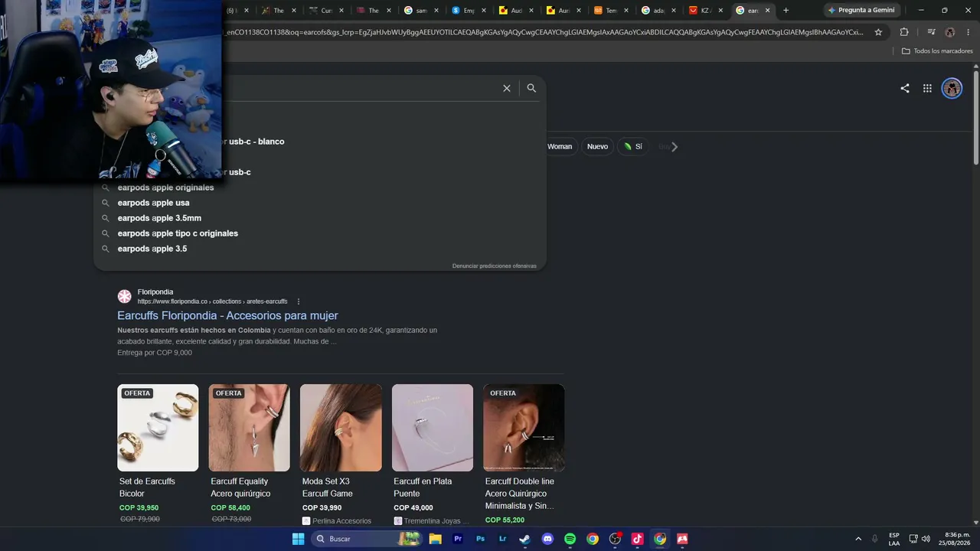Screen dimensions: 980x551
Task: Open the ESP LAA keyboard language indicator
Action: (894, 539)
